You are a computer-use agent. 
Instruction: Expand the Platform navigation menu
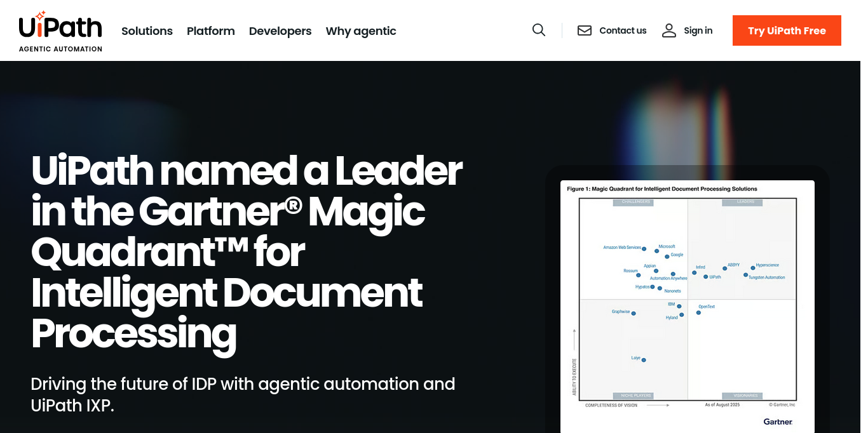(210, 31)
